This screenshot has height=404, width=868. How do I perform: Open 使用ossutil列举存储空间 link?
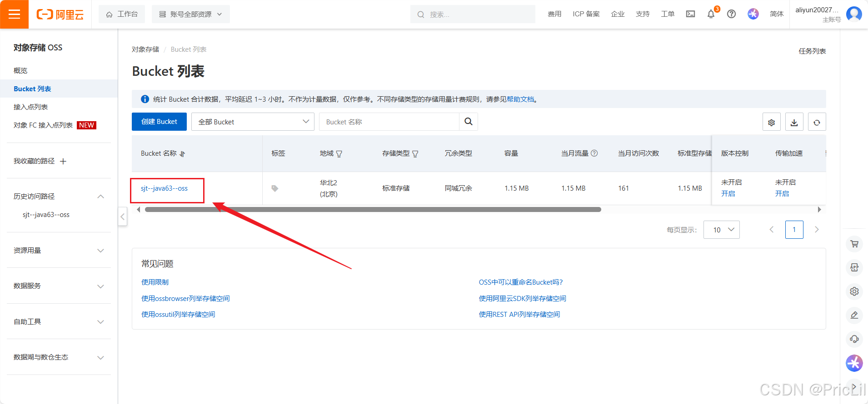(178, 314)
